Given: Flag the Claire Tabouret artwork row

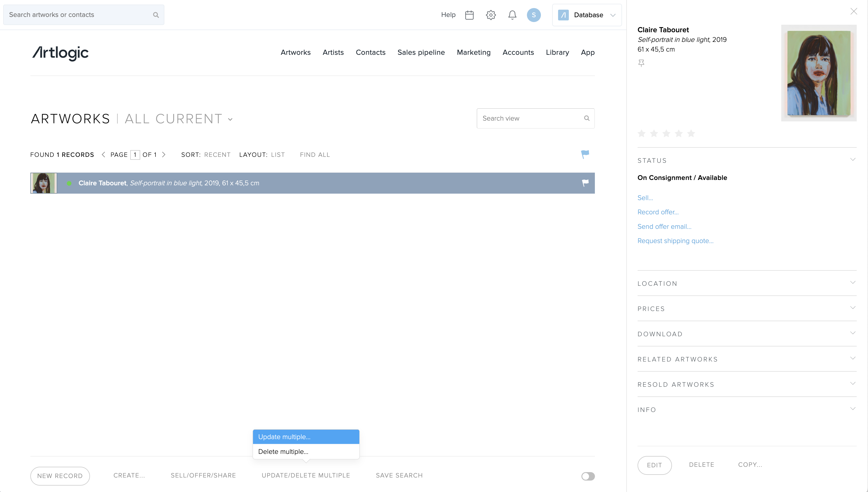Looking at the screenshot, I should 585,183.
